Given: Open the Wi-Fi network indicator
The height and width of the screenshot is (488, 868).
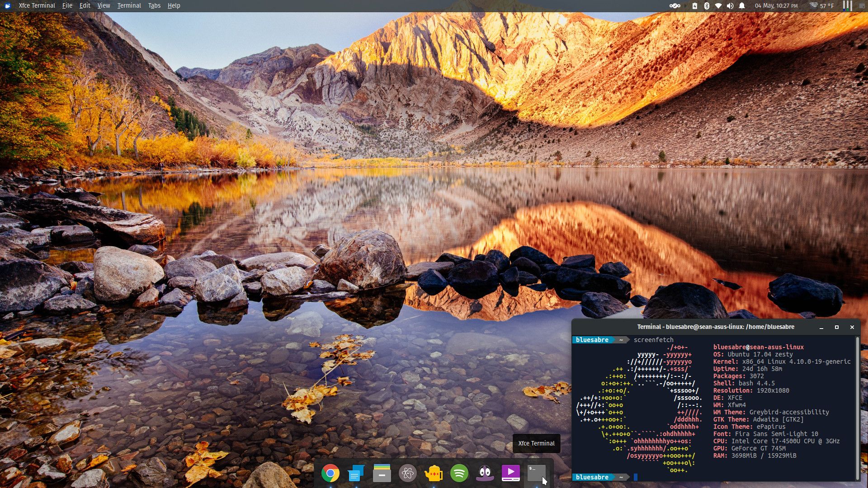Looking at the screenshot, I should click(x=718, y=6).
